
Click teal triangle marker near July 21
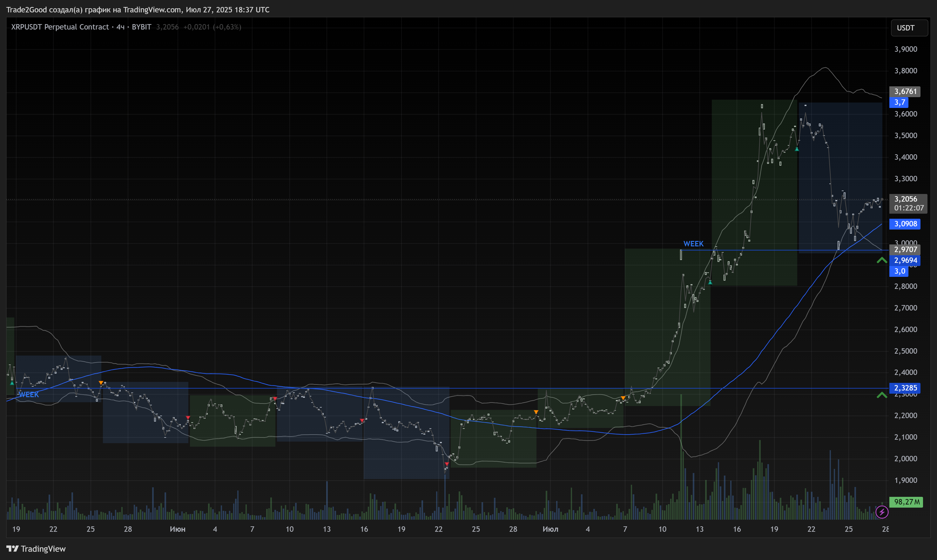coord(797,149)
